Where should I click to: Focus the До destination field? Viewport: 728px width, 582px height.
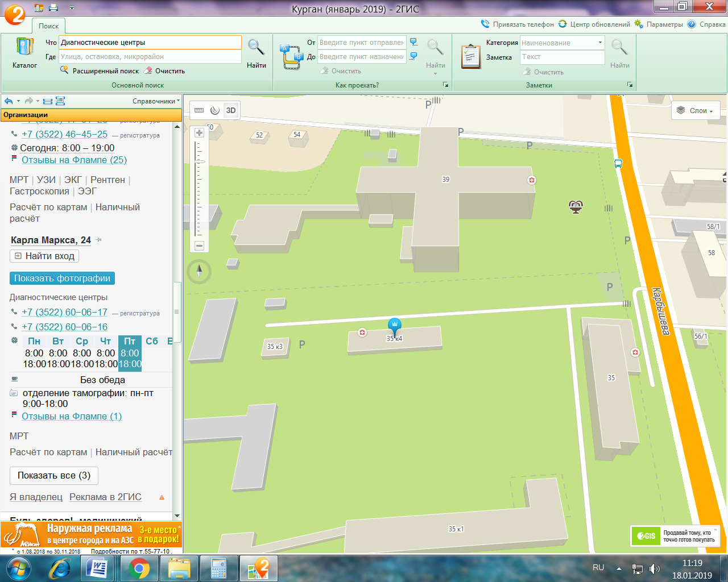point(362,57)
